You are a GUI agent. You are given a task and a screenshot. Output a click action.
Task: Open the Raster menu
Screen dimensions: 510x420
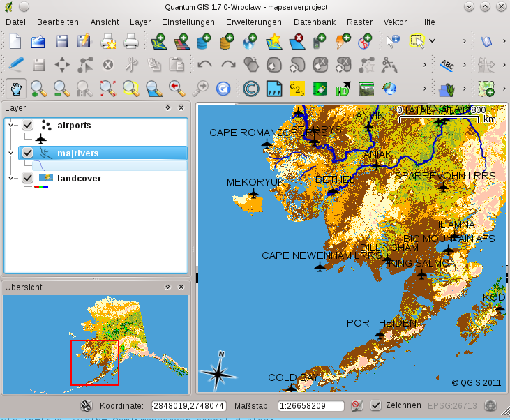(x=359, y=22)
